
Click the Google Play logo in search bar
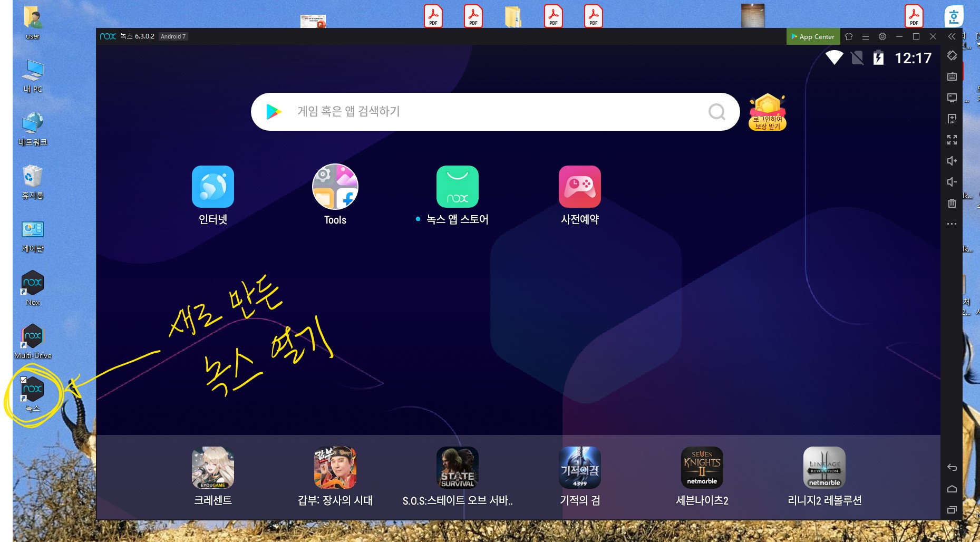tap(274, 112)
